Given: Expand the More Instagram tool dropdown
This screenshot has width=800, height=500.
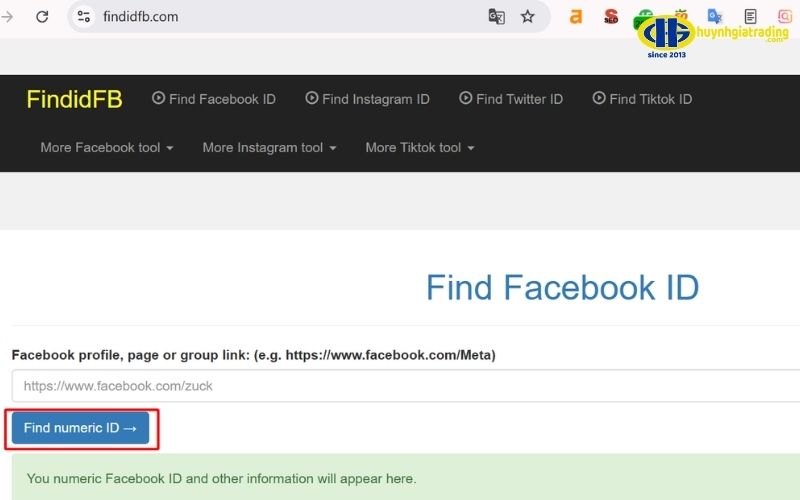Looking at the screenshot, I should pyautogui.click(x=269, y=147).
